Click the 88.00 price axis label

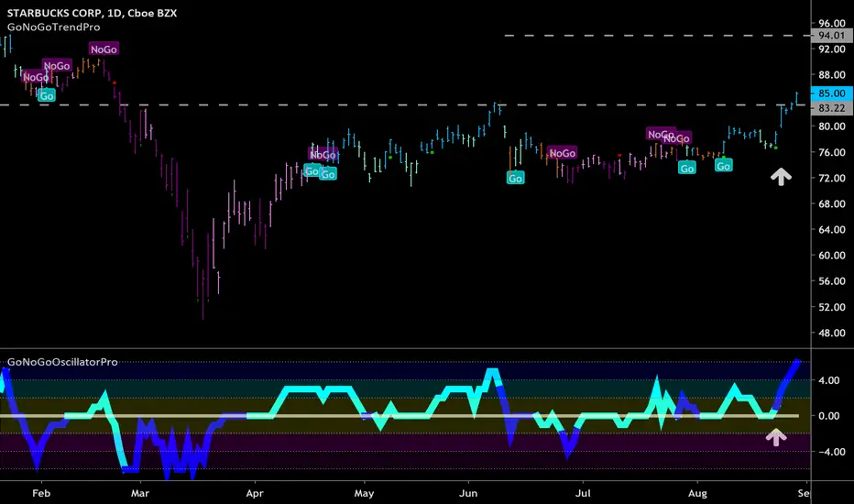[x=832, y=74]
